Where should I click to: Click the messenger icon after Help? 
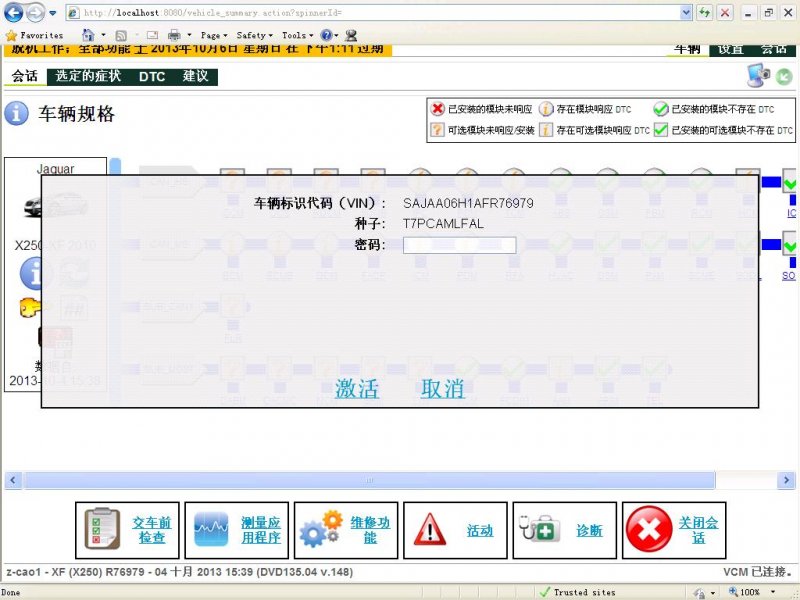(351, 35)
